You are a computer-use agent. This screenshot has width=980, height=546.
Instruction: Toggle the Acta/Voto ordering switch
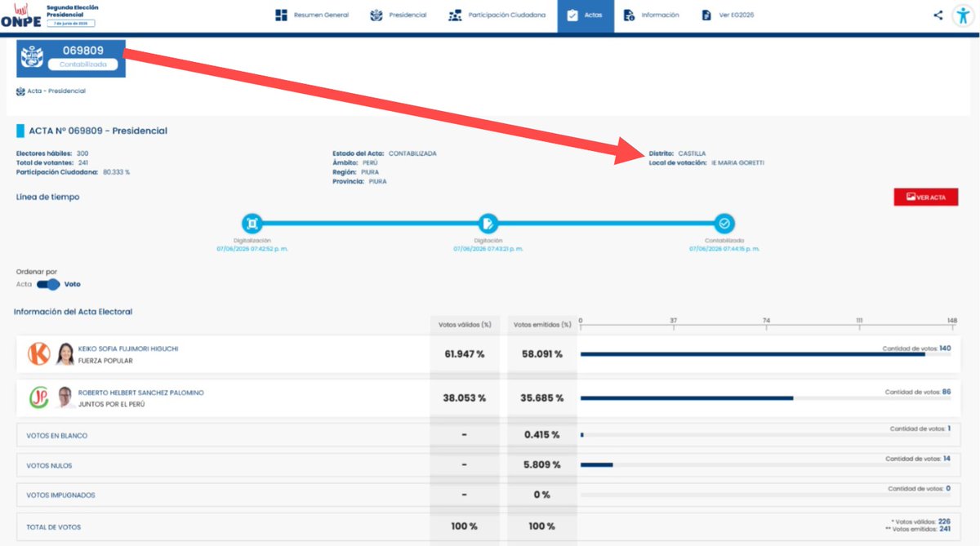[x=48, y=284]
